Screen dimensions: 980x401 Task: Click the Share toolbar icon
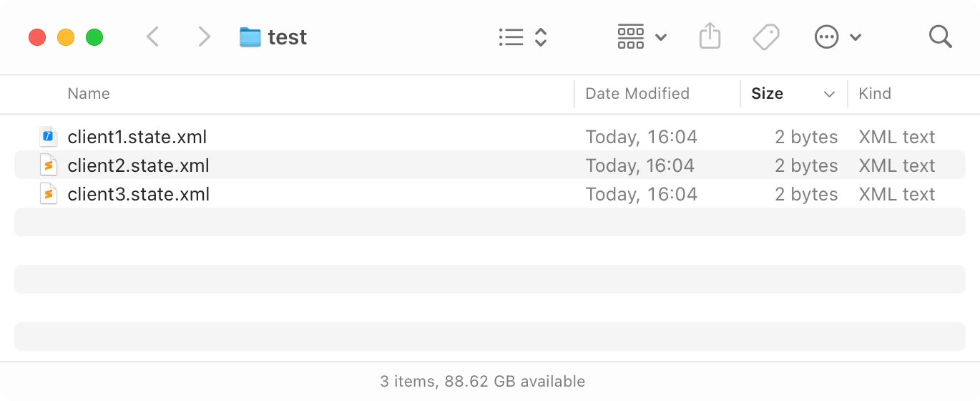710,37
